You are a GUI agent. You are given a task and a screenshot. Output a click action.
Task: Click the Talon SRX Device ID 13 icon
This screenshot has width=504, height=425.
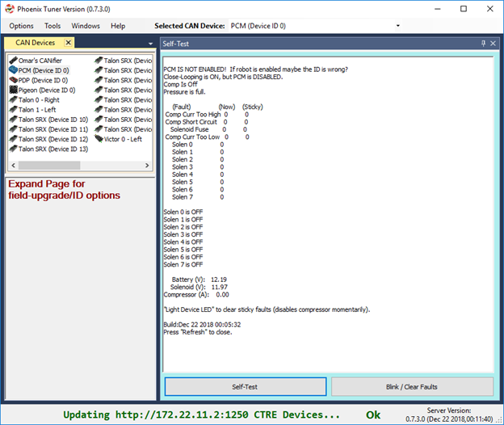click(x=14, y=149)
